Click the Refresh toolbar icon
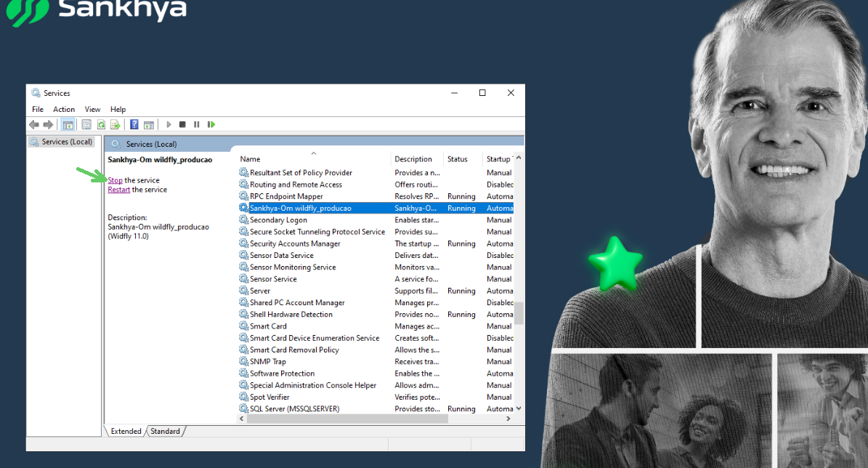868x468 pixels. point(101,124)
